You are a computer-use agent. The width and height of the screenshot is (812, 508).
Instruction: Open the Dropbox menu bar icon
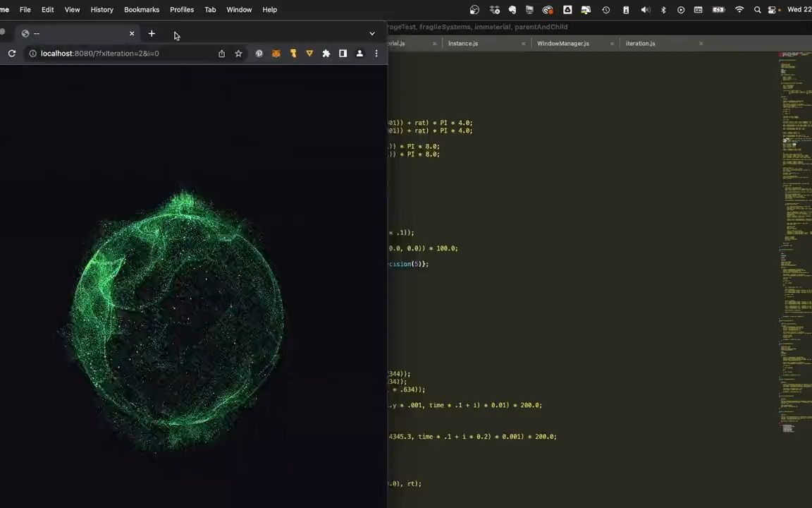494,9
